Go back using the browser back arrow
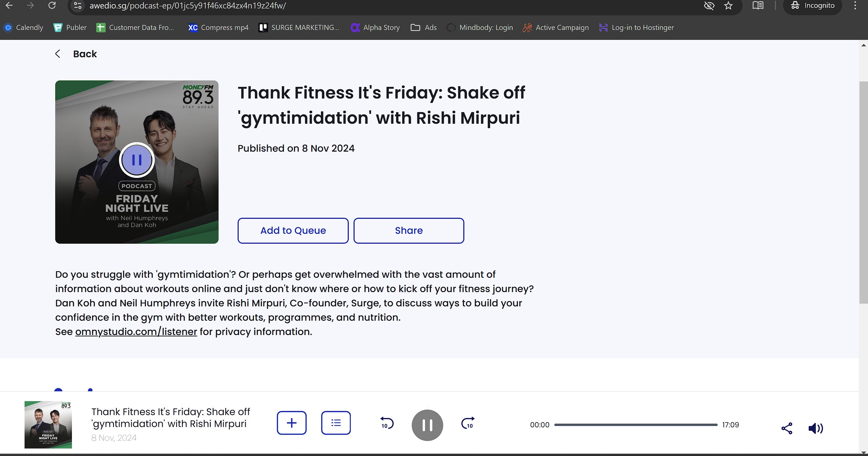 [x=9, y=5]
